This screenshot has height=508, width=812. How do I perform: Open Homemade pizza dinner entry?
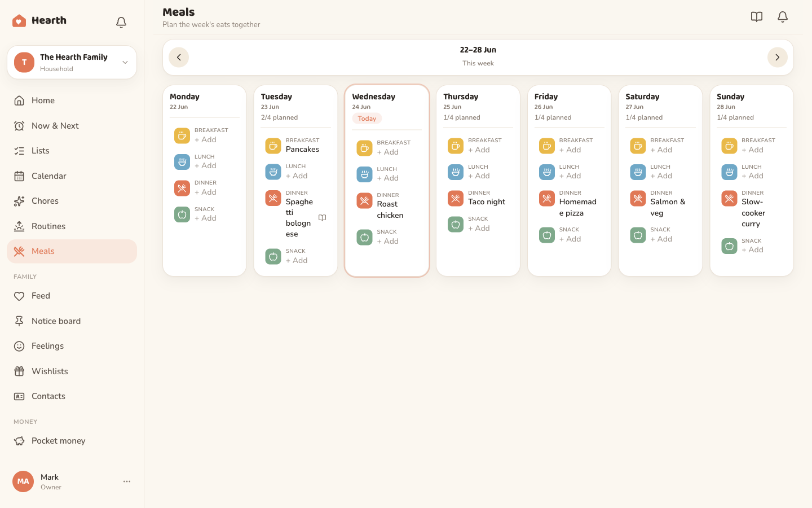[578, 208]
